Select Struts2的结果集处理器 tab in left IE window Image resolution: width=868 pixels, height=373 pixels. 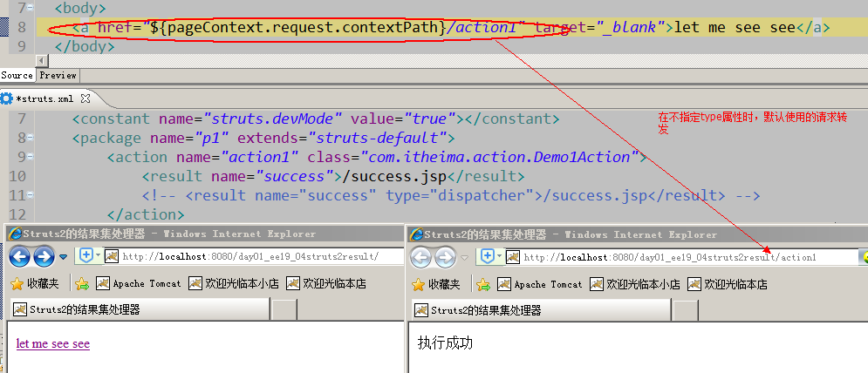pos(140,309)
